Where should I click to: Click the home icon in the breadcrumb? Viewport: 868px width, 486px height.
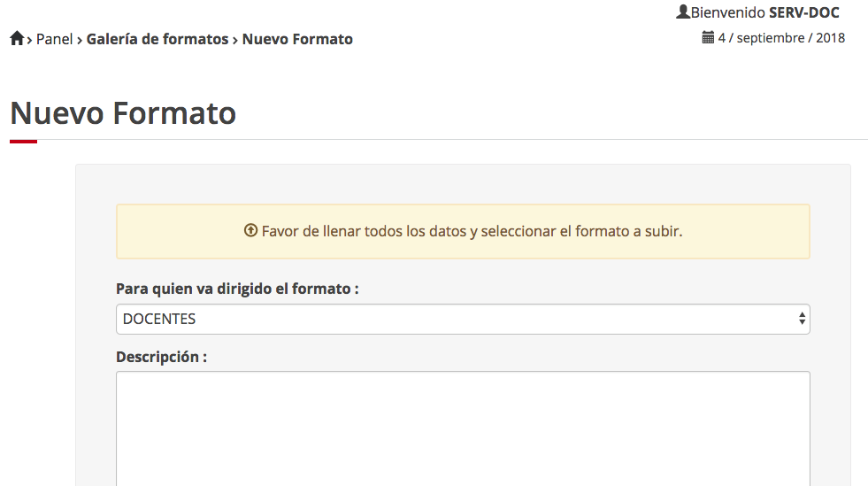click(x=17, y=39)
